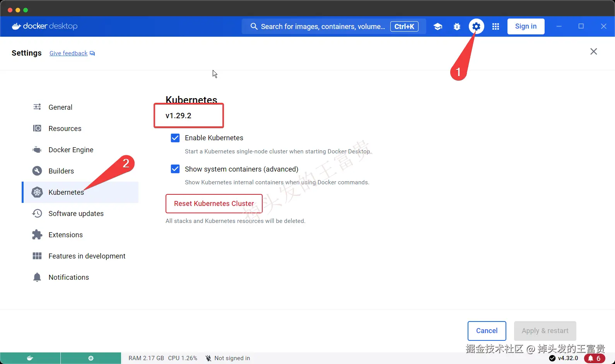Click the not signed in plug icon

(x=208, y=358)
